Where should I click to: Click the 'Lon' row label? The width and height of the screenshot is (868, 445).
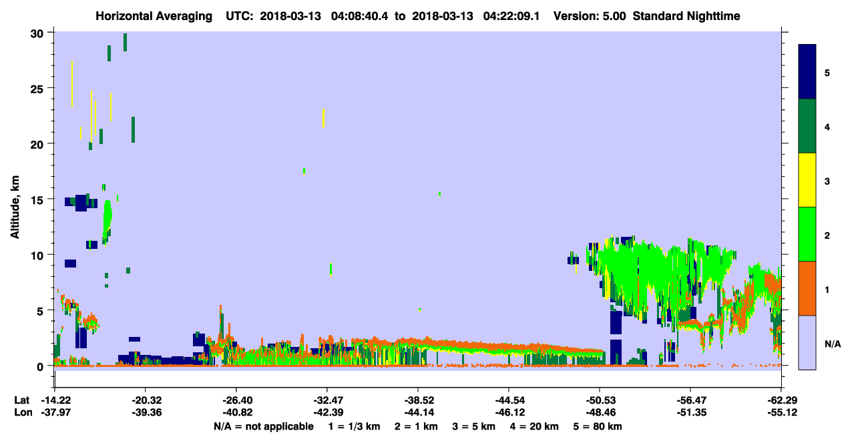pyautogui.click(x=22, y=413)
